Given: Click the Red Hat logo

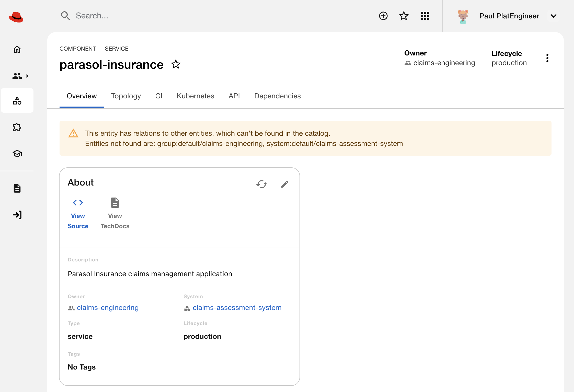Looking at the screenshot, I should (x=16, y=17).
